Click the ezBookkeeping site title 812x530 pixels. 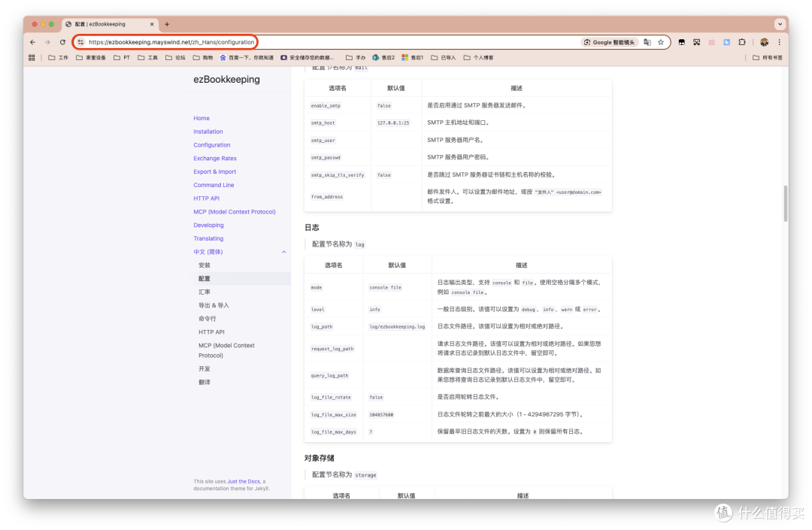(x=227, y=79)
